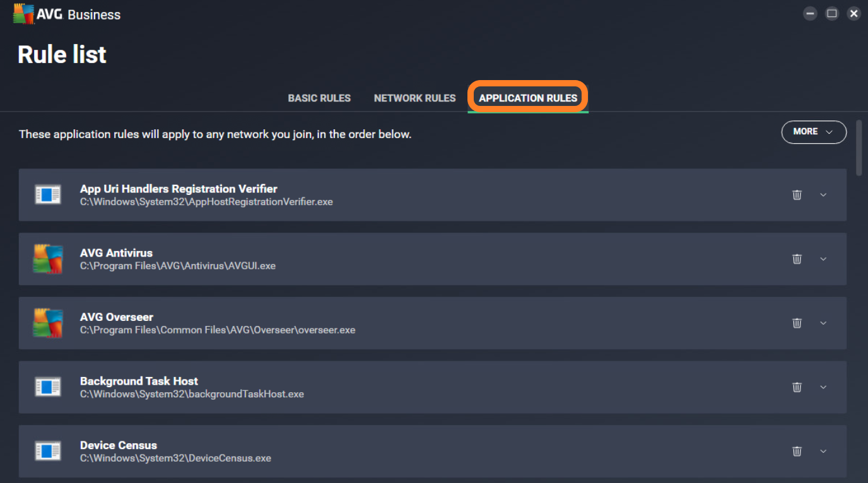Viewport: 868px width, 483px height.
Task: Select the Device Census rule name
Action: click(119, 445)
